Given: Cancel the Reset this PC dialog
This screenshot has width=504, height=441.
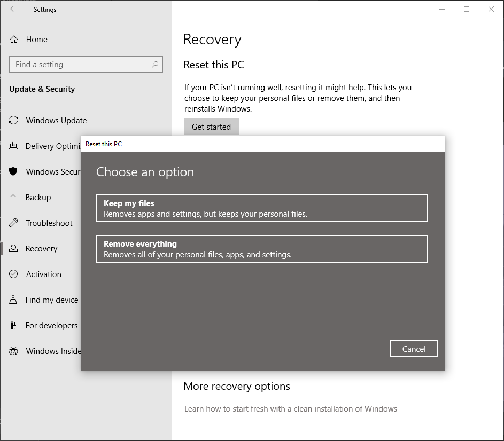Looking at the screenshot, I should coord(414,349).
